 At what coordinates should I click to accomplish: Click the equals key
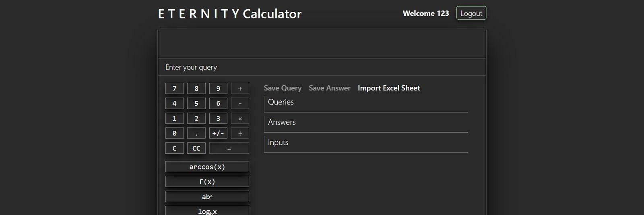pos(229,148)
